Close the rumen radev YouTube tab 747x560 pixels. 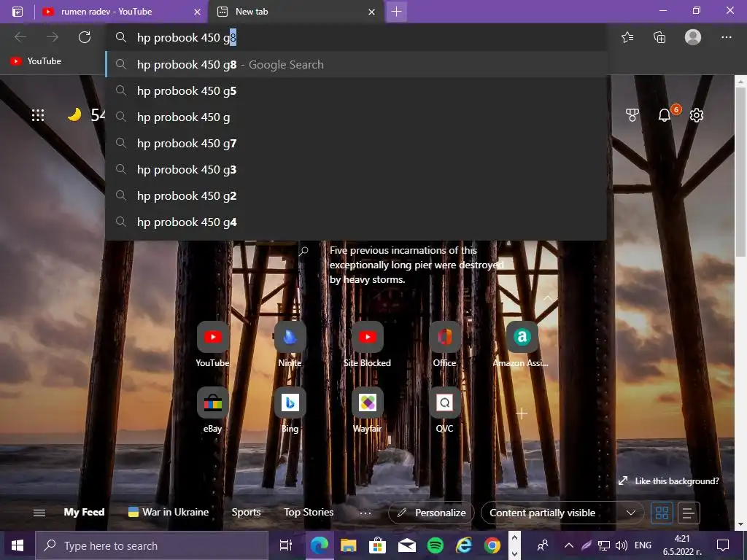pos(197,12)
